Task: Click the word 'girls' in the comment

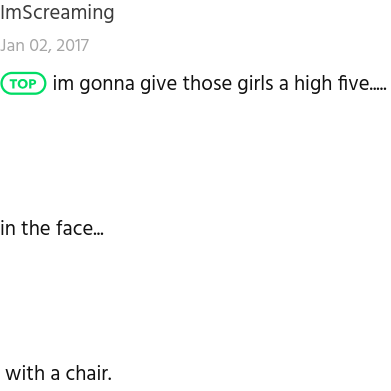Action: click(x=258, y=83)
